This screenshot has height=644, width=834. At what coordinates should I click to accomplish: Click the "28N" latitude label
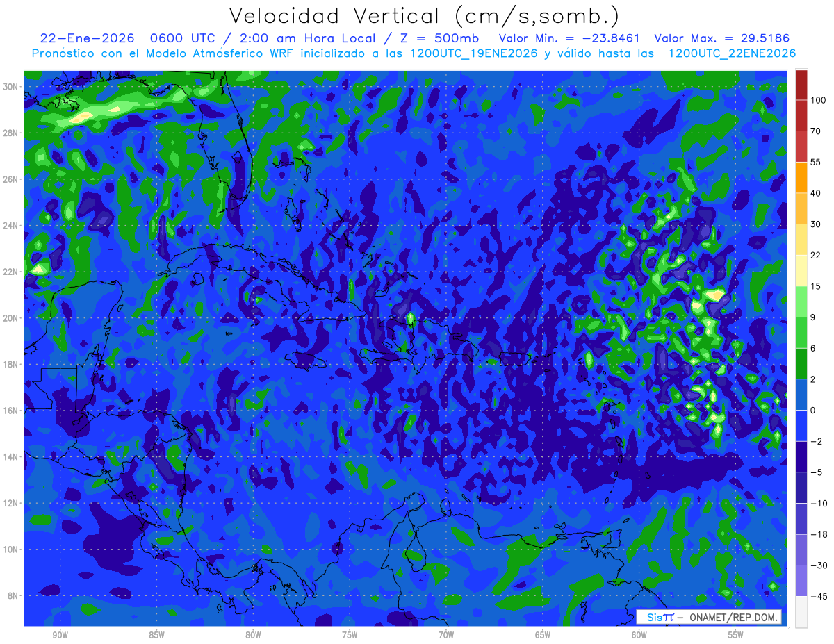[x=11, y=133]
